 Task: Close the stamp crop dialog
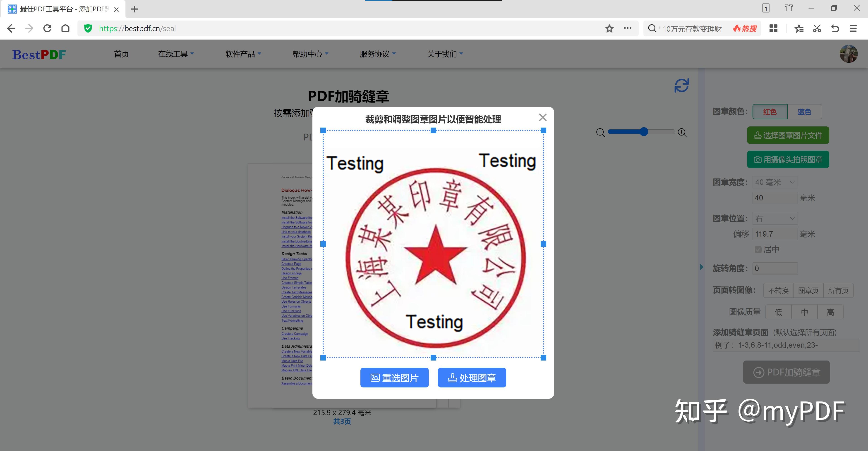tap(542, 117)
